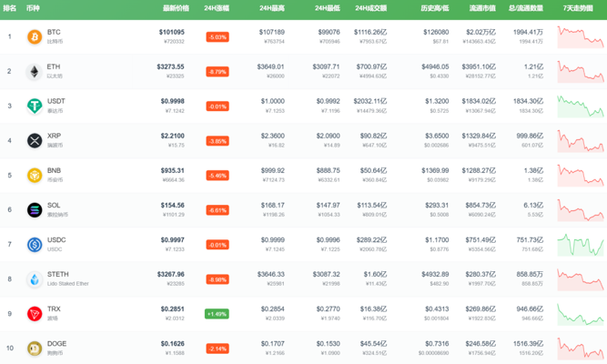Image resolution: width=607 pixels, height=364 pixels.
Task: Click the yellow BNB coin icon
Action: click(35, 175)
